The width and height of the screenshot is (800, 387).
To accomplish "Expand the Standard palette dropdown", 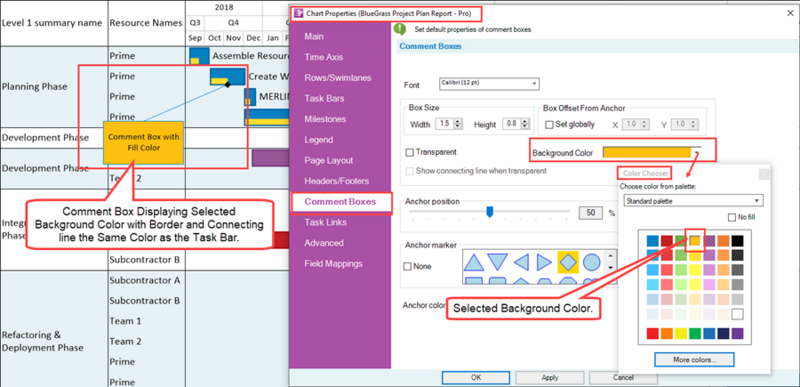I will tap(694, 201).
